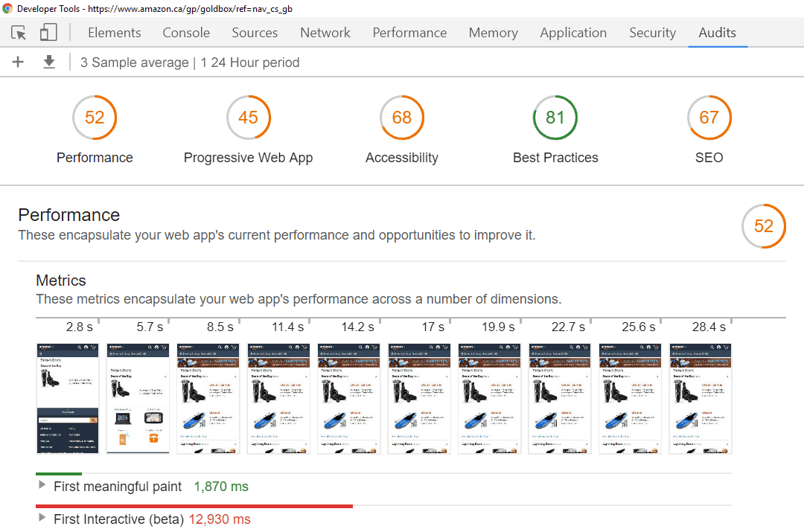Go to the Security tab
Screen dimensions: 804x532
click(x=652, y=33)
